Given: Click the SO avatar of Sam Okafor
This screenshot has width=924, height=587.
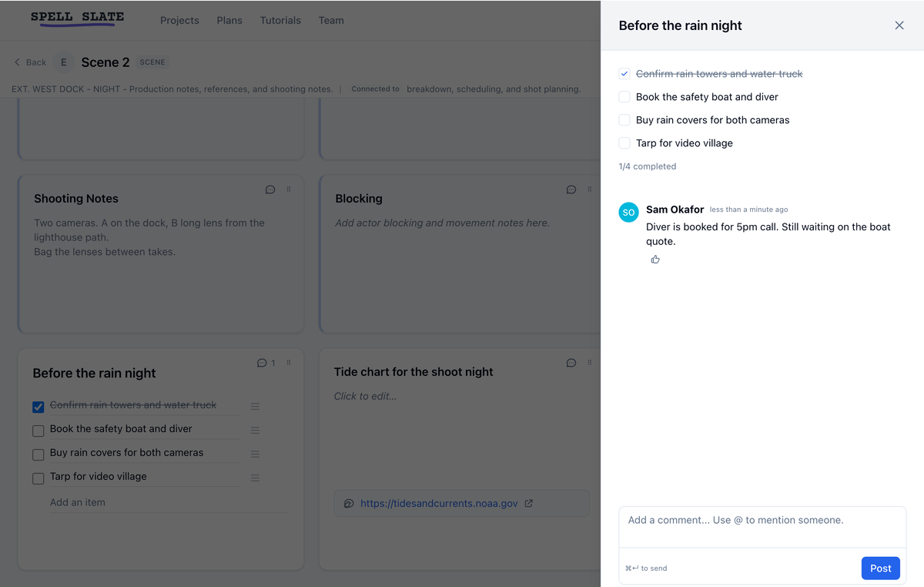Looking at the screenshot, I should point(629,213).
